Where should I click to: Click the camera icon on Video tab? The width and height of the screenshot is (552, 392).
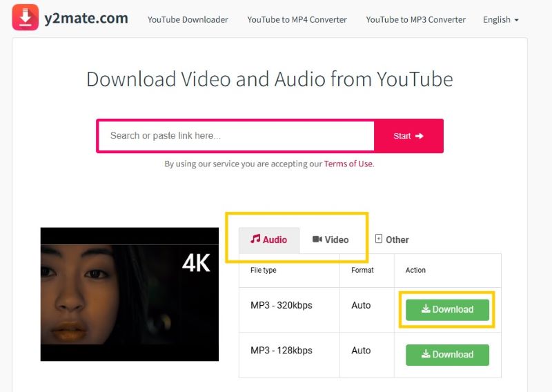click(317, 239)
